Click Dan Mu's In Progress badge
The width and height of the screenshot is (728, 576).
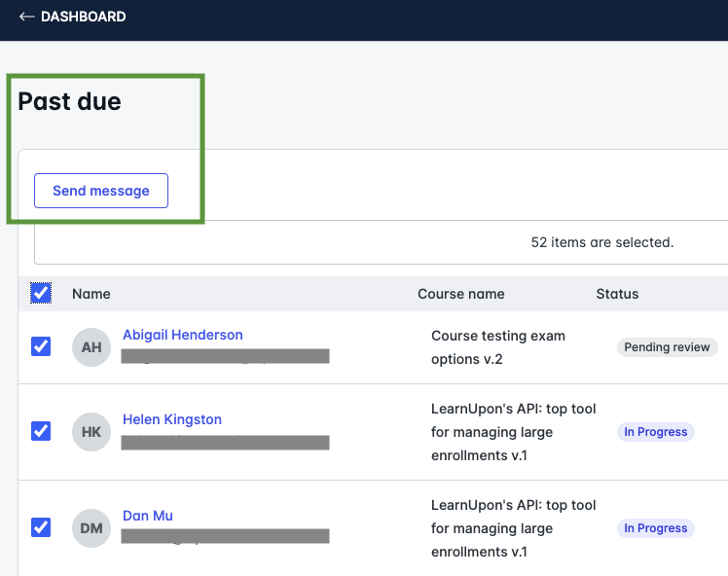pos(655,528)
